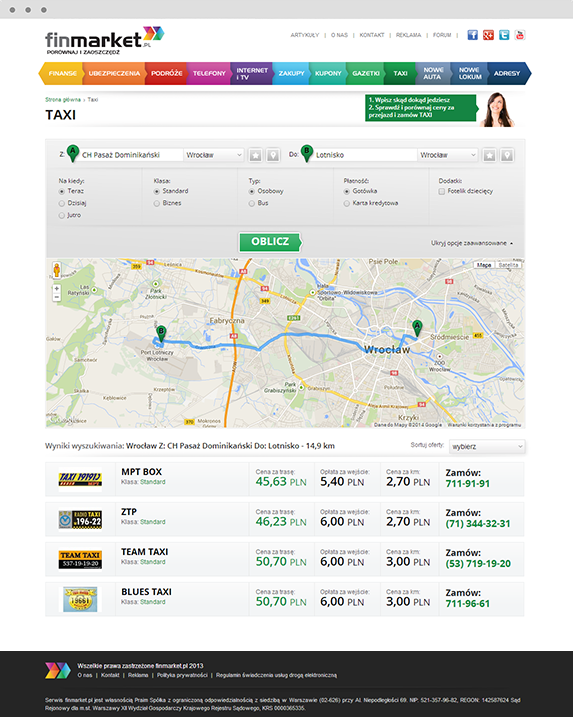Open the GAZETKI category tab
The image size is (573, 717).
[365, 73]
